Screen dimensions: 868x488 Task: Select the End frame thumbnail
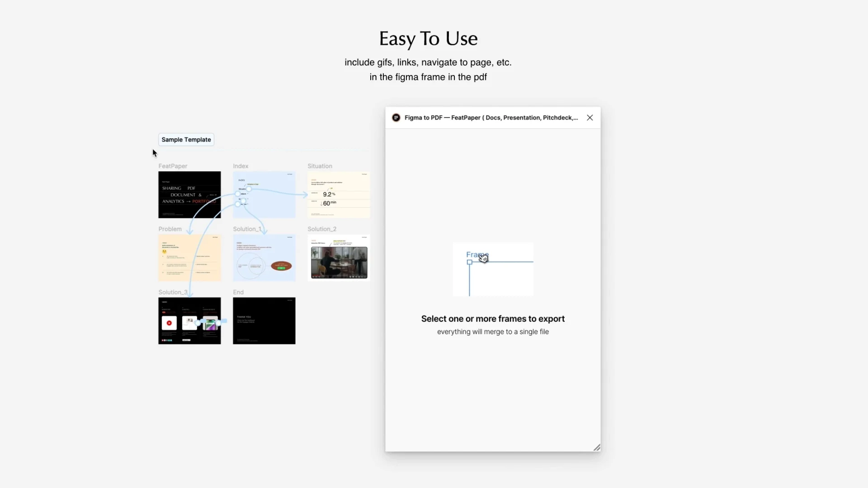click(x=264, y=321)
